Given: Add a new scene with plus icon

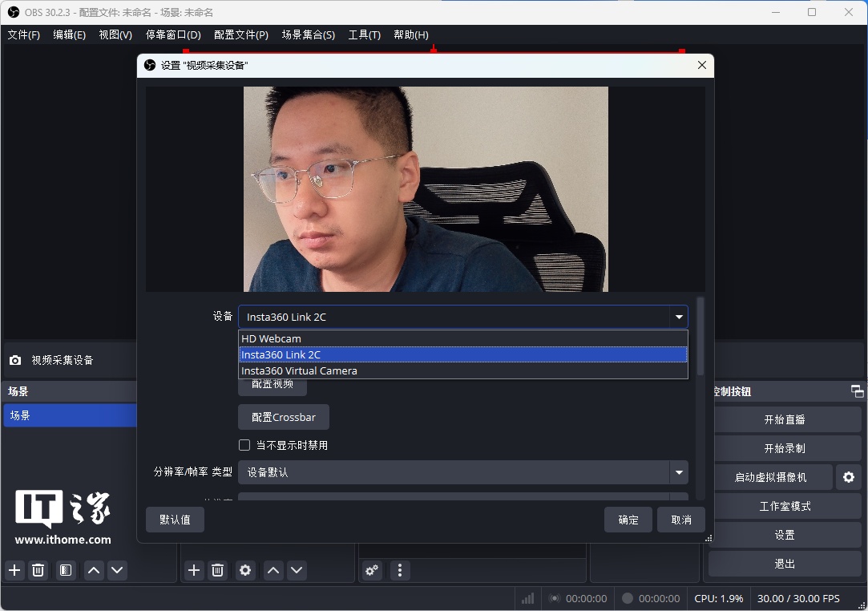Looking at the screenshot, I should click(x=15, y=570).
